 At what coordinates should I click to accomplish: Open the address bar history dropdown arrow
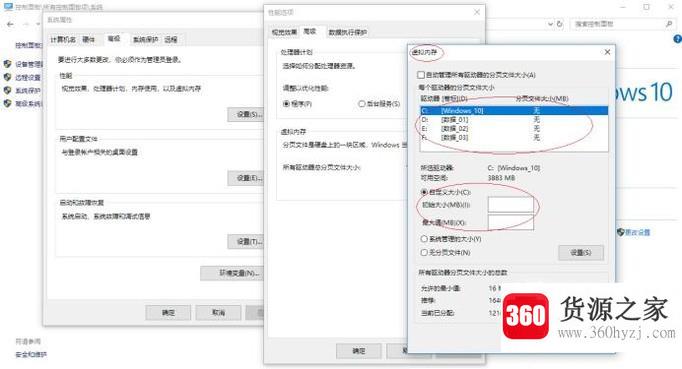[551, 24]
